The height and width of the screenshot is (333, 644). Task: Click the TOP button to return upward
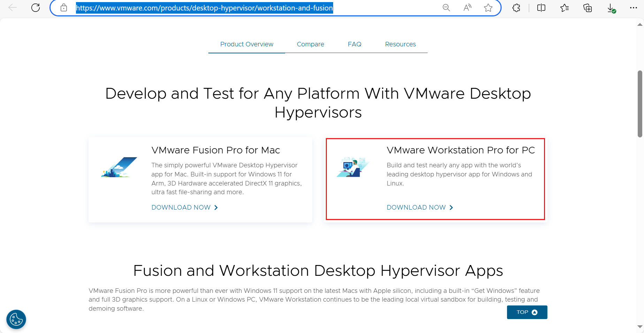tap(527, 312)
